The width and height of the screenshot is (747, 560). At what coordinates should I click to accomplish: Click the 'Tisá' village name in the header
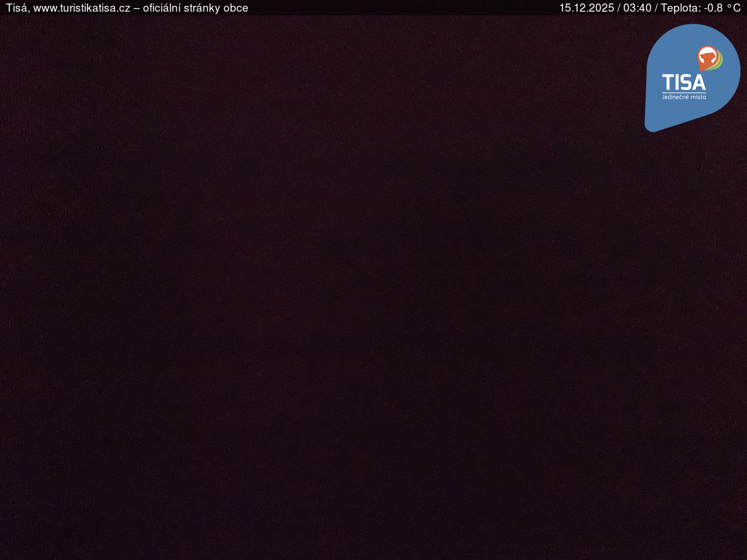click(x=16, y=8)
